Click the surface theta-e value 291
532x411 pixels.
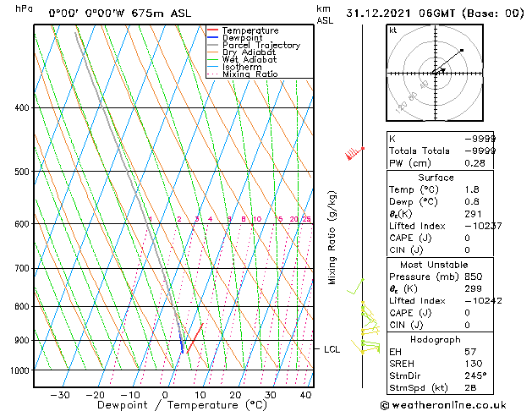(473, 214)
